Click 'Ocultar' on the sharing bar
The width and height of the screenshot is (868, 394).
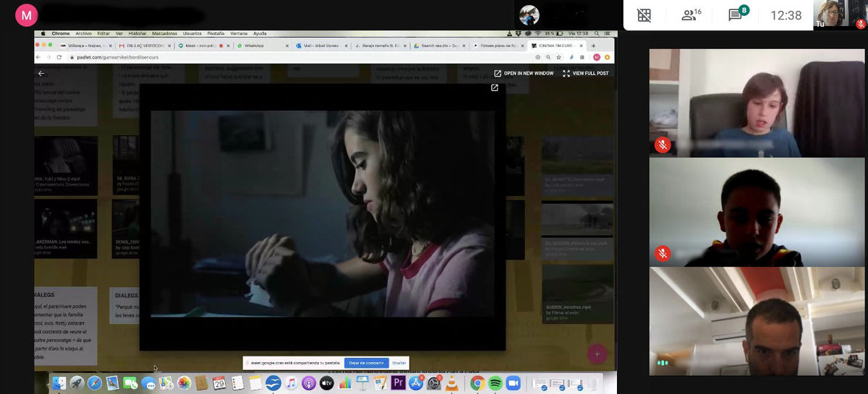click(x=399, y=362)
